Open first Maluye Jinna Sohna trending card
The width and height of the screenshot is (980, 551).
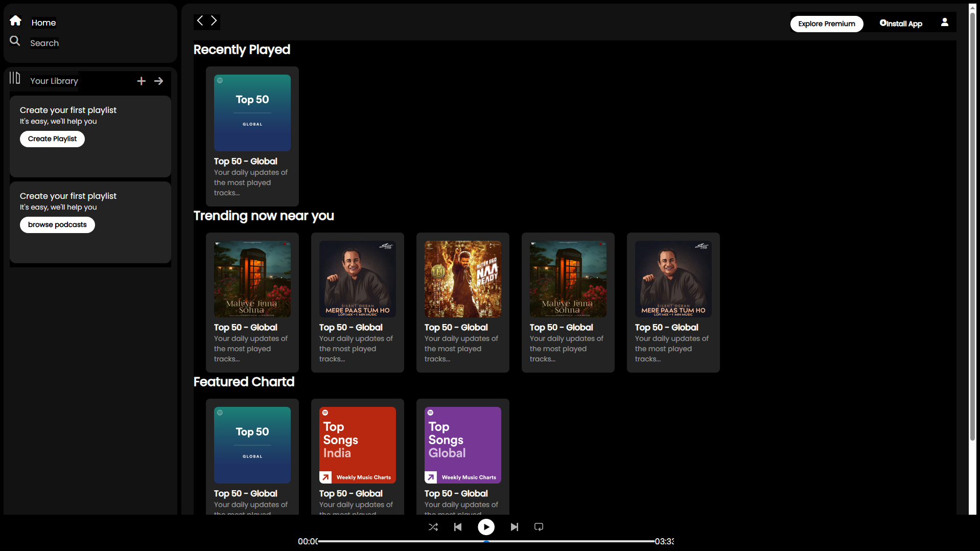pos(252,303)
